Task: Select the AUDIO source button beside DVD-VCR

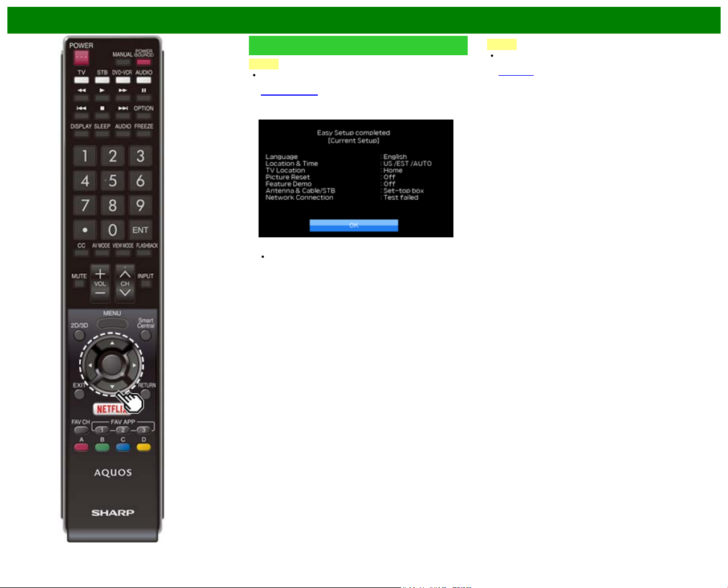Action: (144, 80)
